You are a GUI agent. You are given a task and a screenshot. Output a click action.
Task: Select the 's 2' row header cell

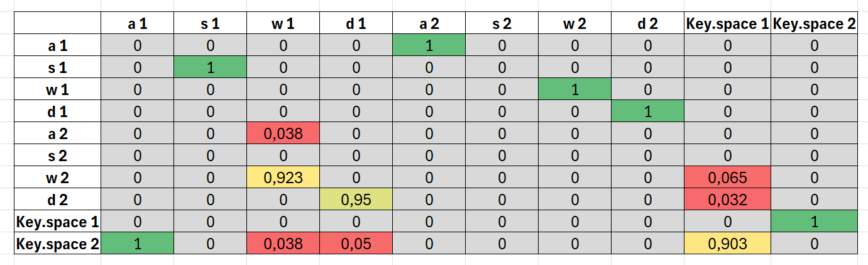click(58, 156)
